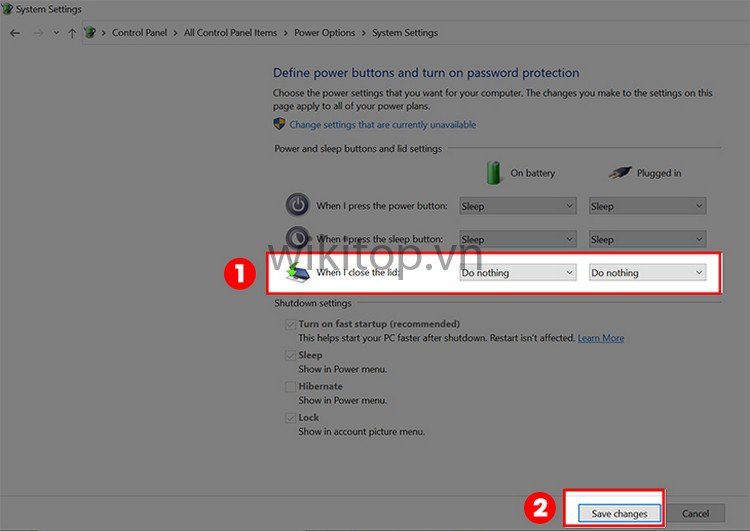Click the back arrow navigation button
Screen dimensions: 750x531
(14, 33)
